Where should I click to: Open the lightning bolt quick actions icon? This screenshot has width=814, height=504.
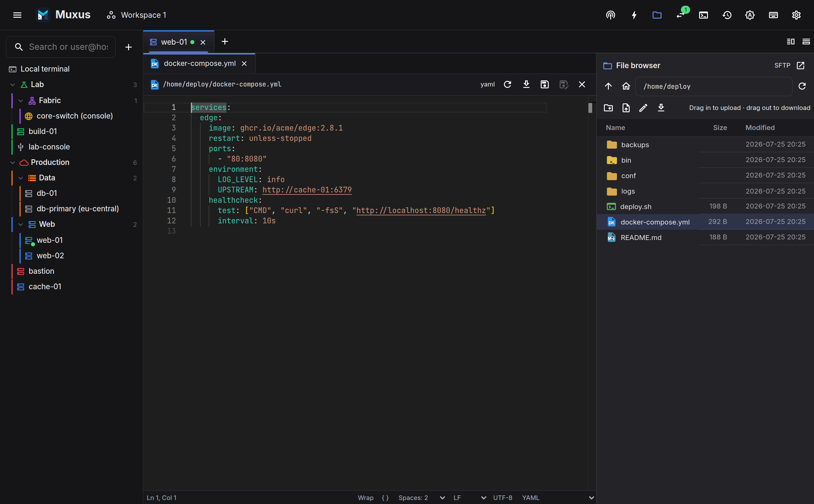634,15
